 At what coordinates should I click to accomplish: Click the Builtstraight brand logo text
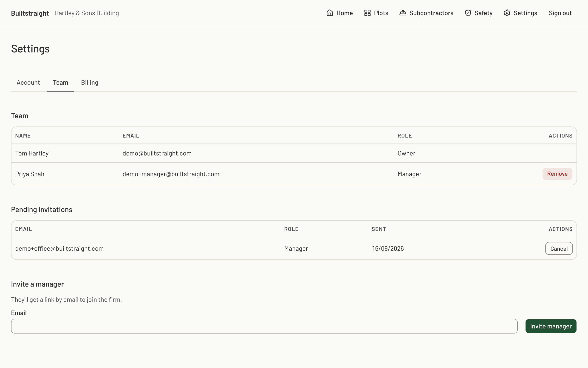point(30,13)
